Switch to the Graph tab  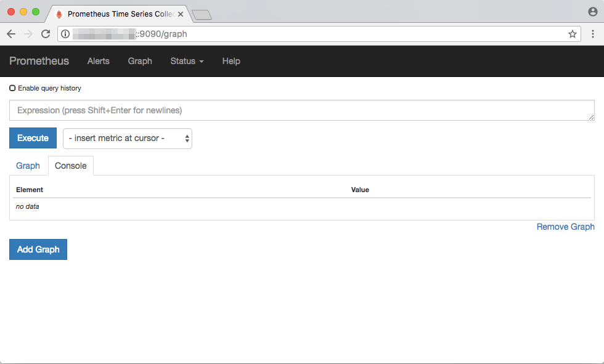28,166
